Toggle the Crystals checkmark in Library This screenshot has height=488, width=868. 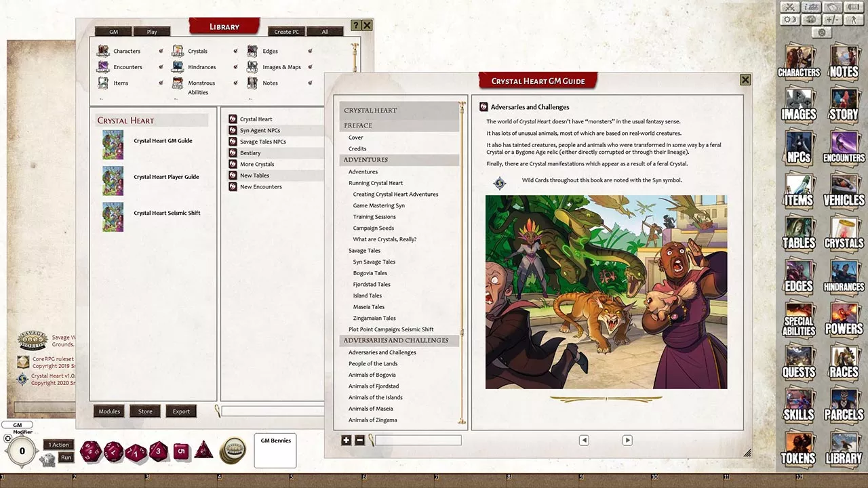(235, 51)
